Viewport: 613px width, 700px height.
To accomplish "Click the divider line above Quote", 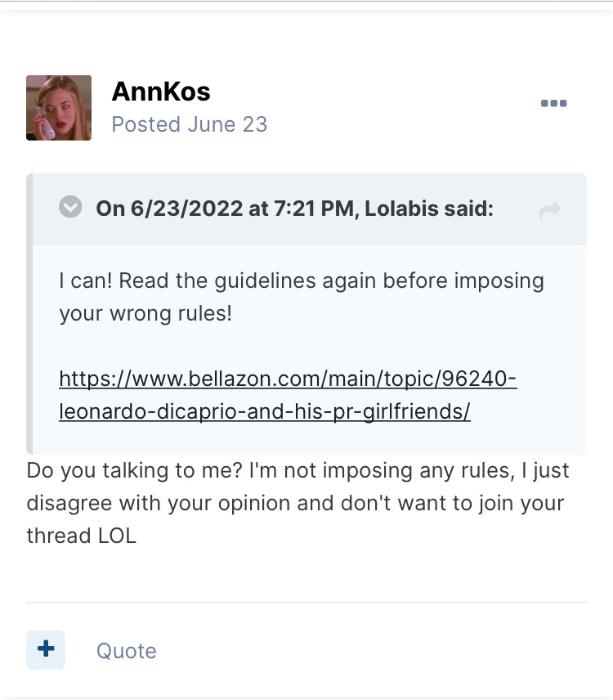I will point(306,603).
